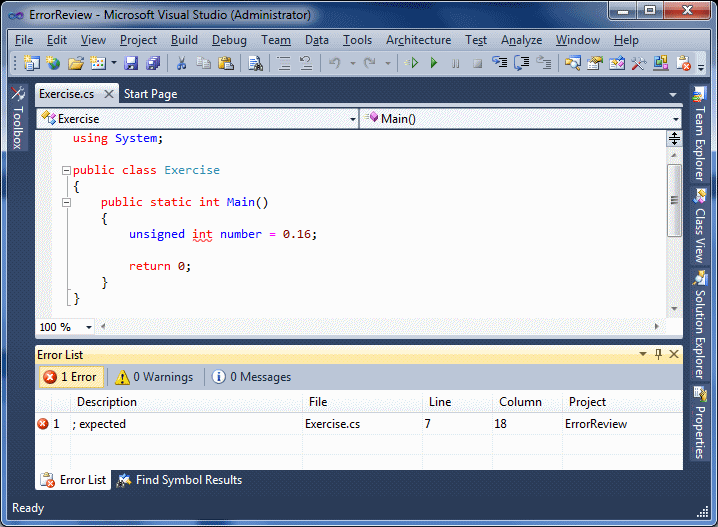
Task: Collapse the public class Exercise outline
Action: pyautogui.click(x=66, y=170)
